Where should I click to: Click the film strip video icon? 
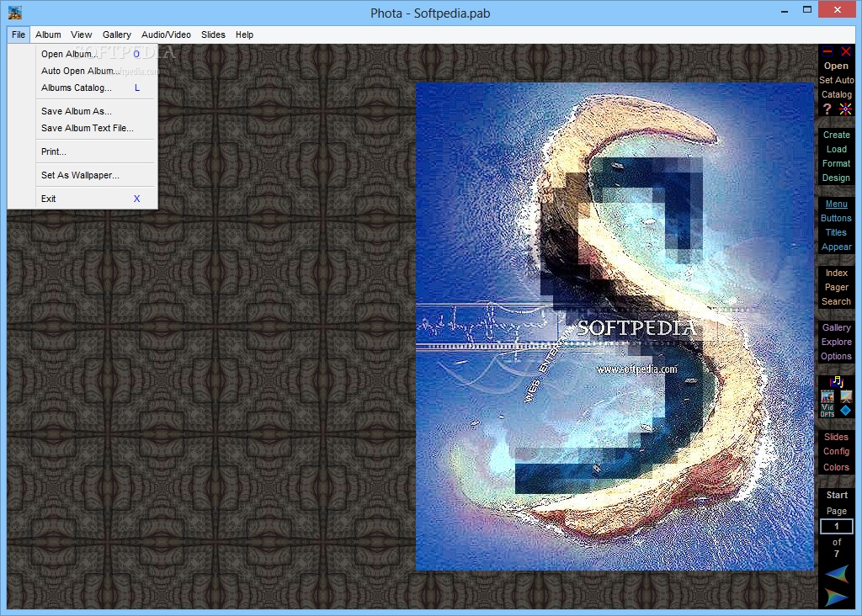click(827, 396)
